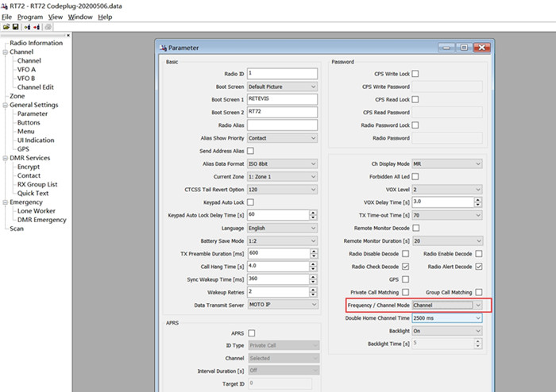Open the TX Time-out Time dropdown
The image size is (556, 392).
pos(446,215)
